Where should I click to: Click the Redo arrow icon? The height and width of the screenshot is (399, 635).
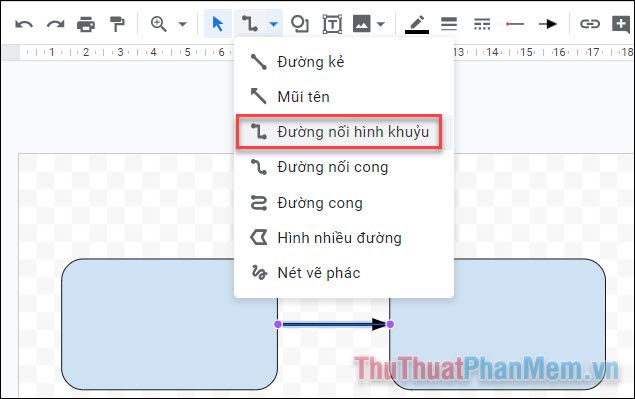tap(55, 24)
